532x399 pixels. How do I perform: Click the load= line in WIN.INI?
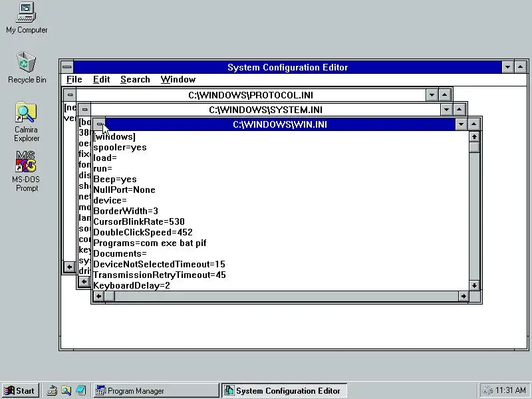click(105, 158)
